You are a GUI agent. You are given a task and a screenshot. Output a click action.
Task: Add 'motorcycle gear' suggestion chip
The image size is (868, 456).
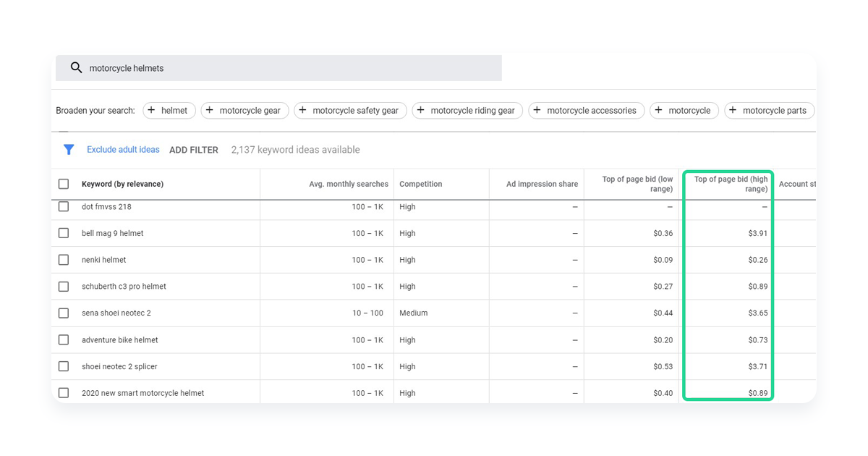click(245, 111)
